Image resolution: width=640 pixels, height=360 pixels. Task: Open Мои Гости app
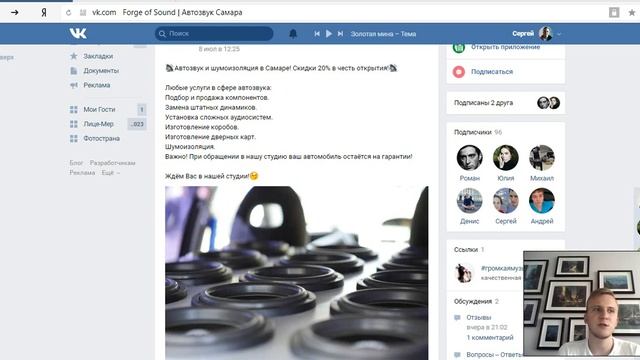[99, 109]
